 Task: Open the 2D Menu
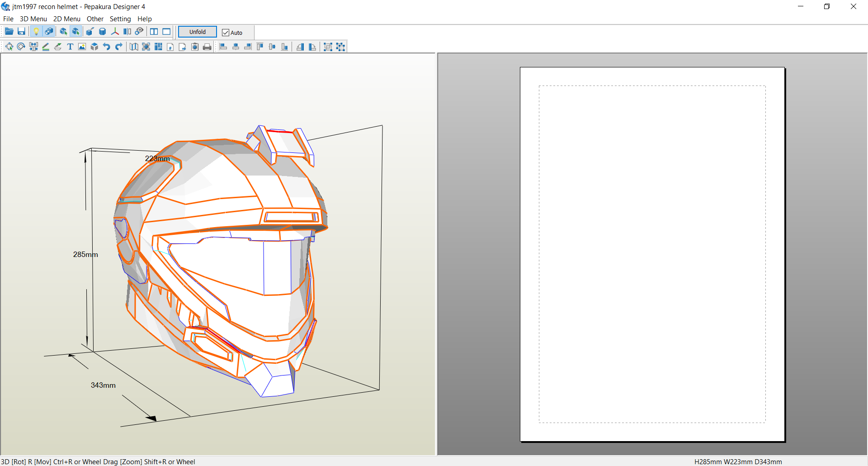pos(67,19)
